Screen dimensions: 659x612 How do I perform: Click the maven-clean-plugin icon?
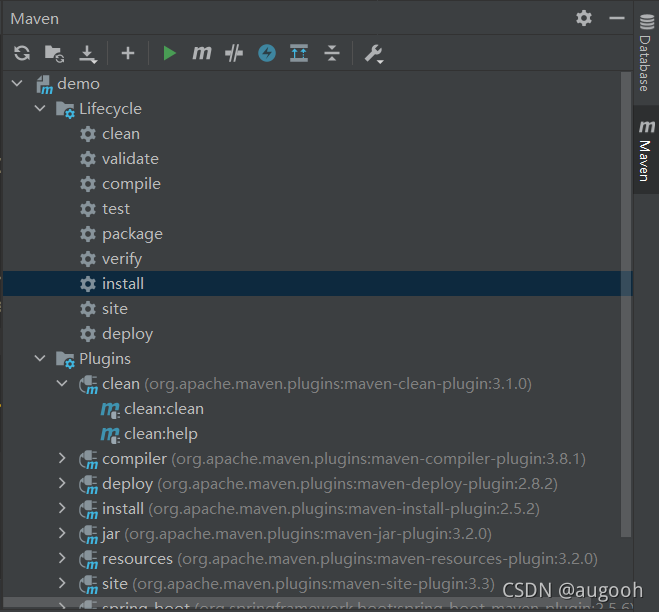89,385
